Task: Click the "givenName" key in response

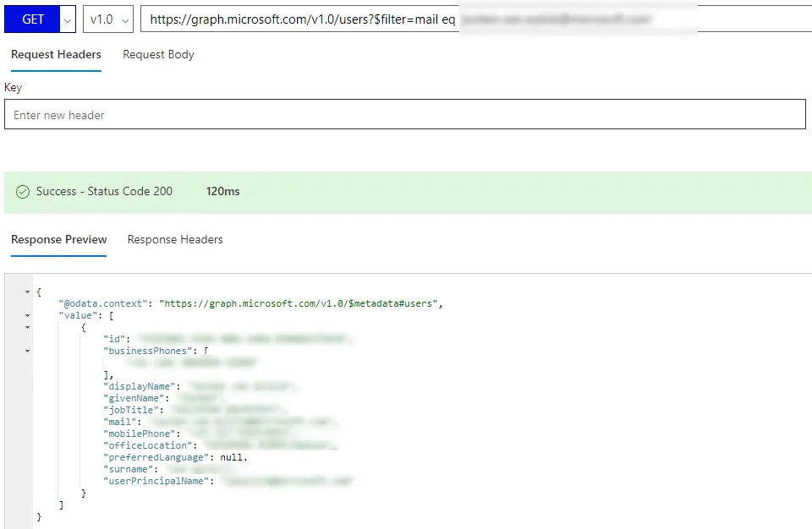Action: [x=134, y=398]
